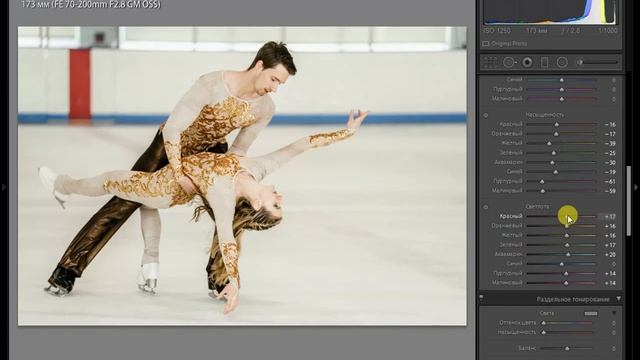Image resolution: width=640 pixels, height=360 pixels.
Task: Activate targeted adjustment tool beside Светлота
Action: [486, 207]
